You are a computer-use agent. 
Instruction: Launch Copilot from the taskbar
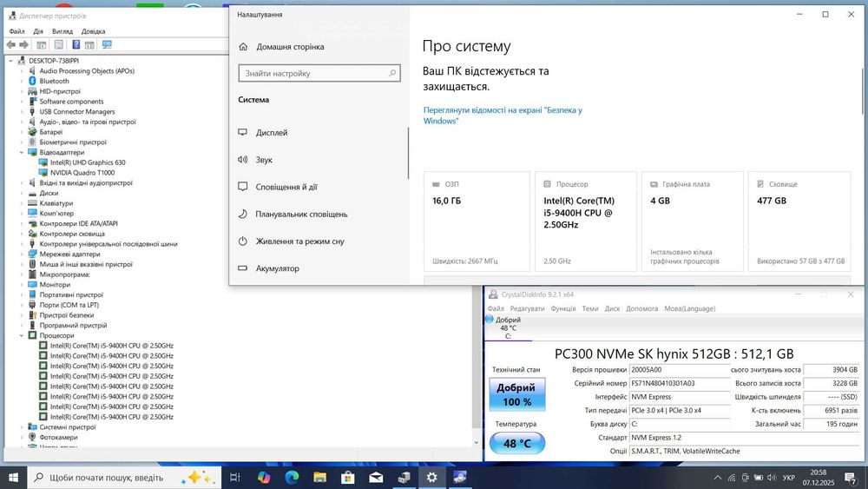click(264, 478)
